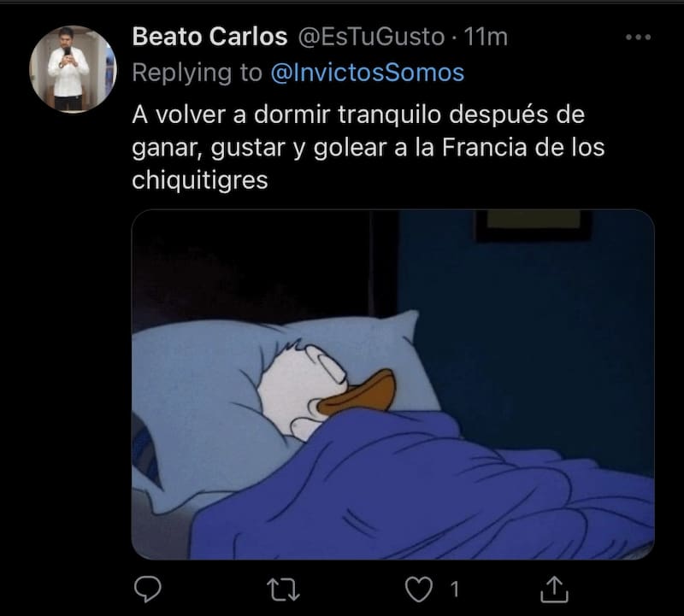This screenshot has height=616, width=684.
Task: Like the tweet with the heart icon
Action: 419,589
